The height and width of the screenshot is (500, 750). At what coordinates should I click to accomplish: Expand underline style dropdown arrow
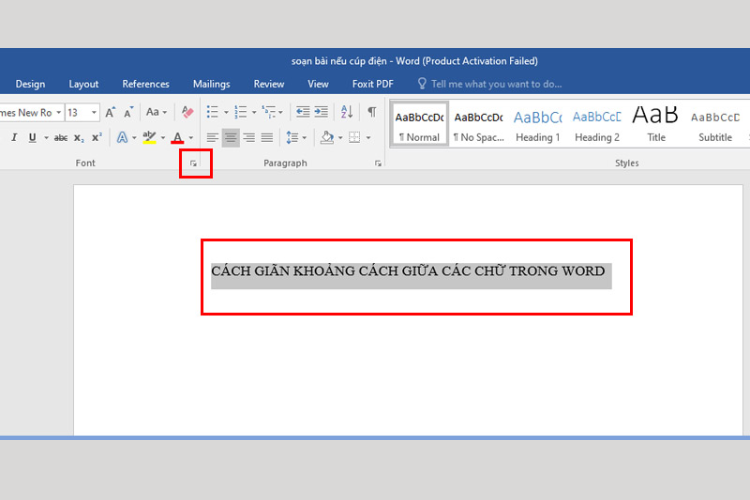(46, 138)
